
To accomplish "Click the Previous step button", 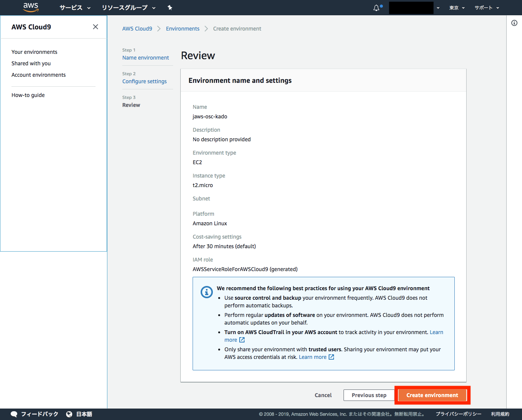I will (369, 395).
